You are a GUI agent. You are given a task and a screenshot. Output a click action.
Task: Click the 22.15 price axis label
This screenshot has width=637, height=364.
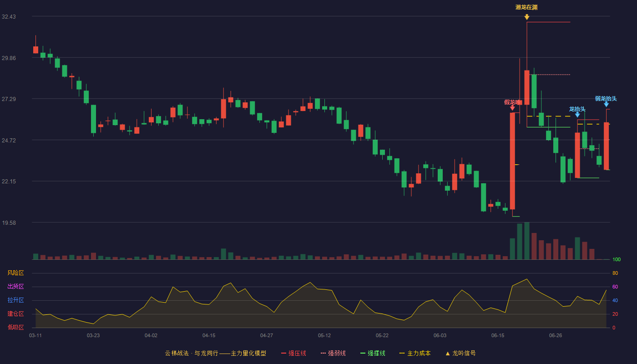coord(9,182)
